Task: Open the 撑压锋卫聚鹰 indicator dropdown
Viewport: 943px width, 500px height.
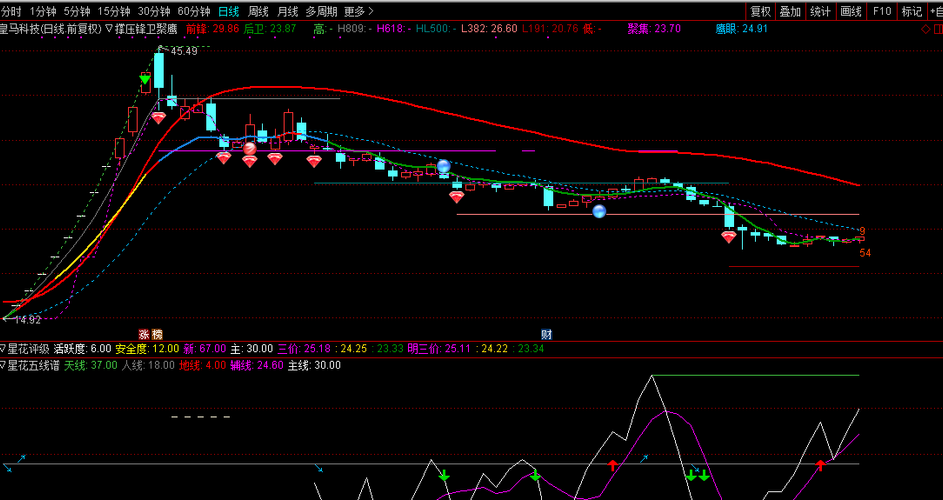Action: (141, 28)
